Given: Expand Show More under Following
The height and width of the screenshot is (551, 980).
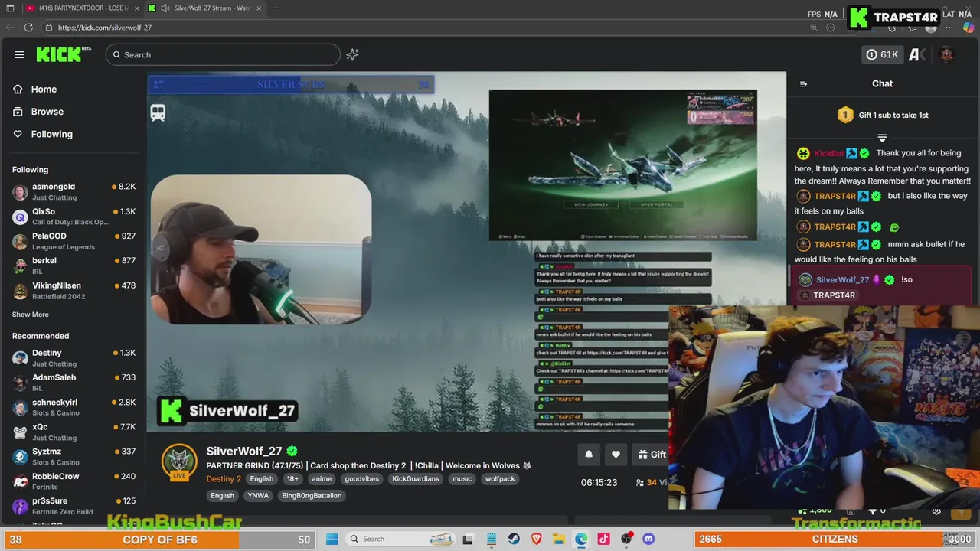Looking at the screenshot, I should (31, 315).
